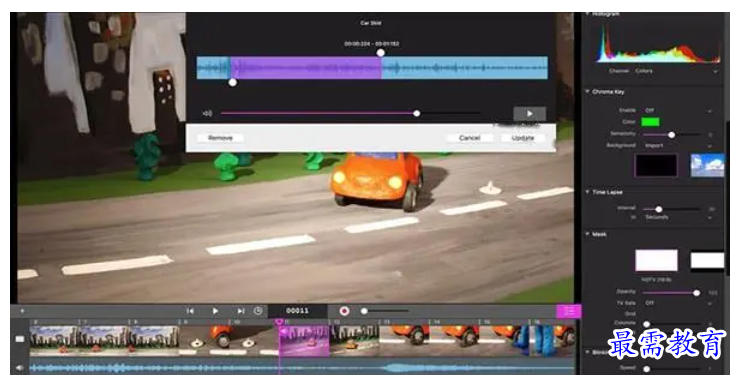Click the timer clock icon in transport bar
Image resolution: width=732 pixels, height=375 pixels.
pos(258,311)
